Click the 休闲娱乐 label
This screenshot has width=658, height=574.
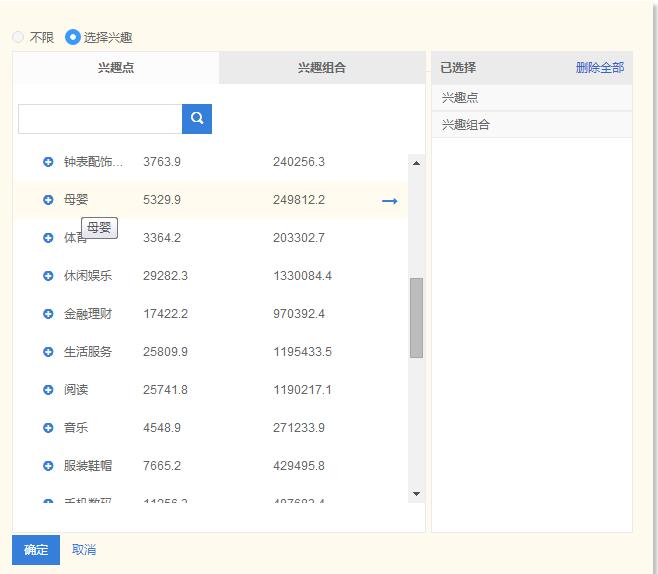[88, 276]
